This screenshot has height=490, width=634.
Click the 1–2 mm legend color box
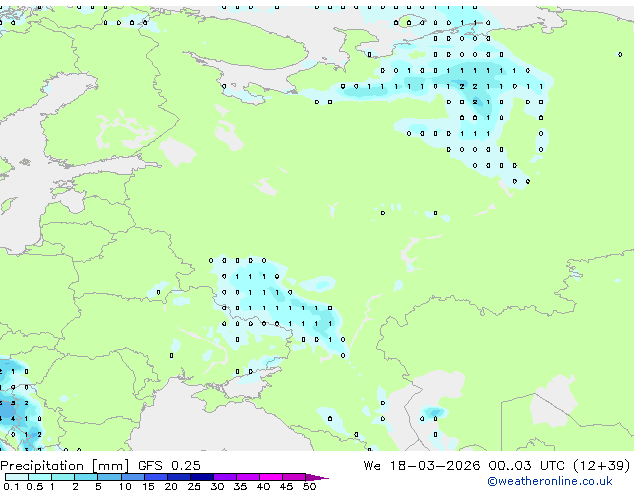point(63,477)
